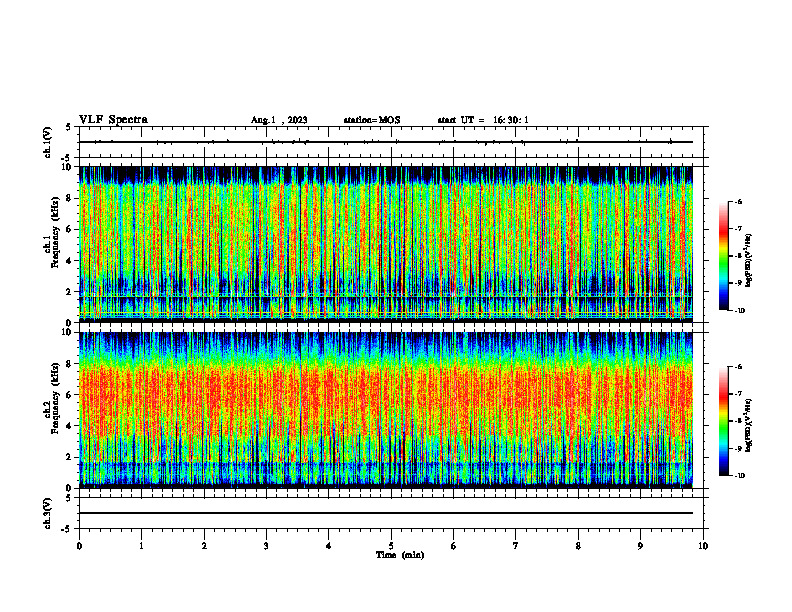Click the log(PSD) label beside ch.2 color scale

pos(749,426)
